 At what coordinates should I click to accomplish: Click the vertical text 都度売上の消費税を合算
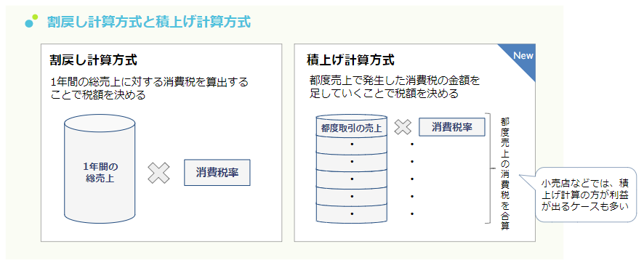(505, 174)
